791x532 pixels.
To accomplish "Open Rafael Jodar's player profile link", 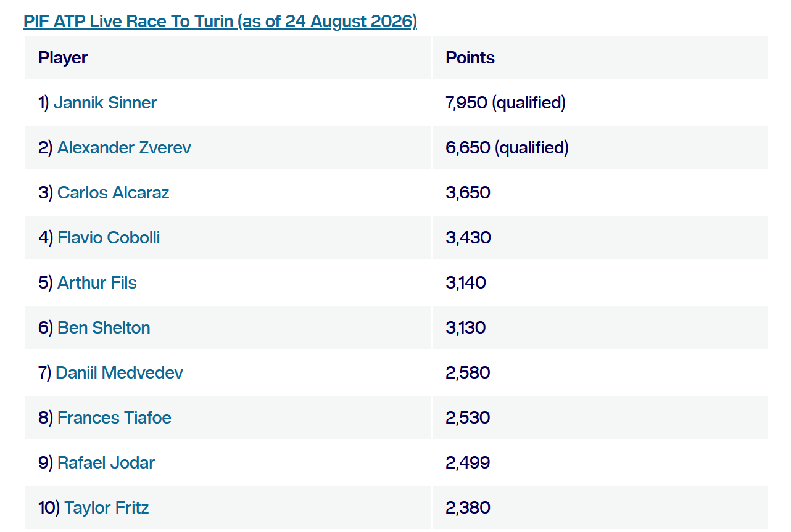I will pos(106,462).
